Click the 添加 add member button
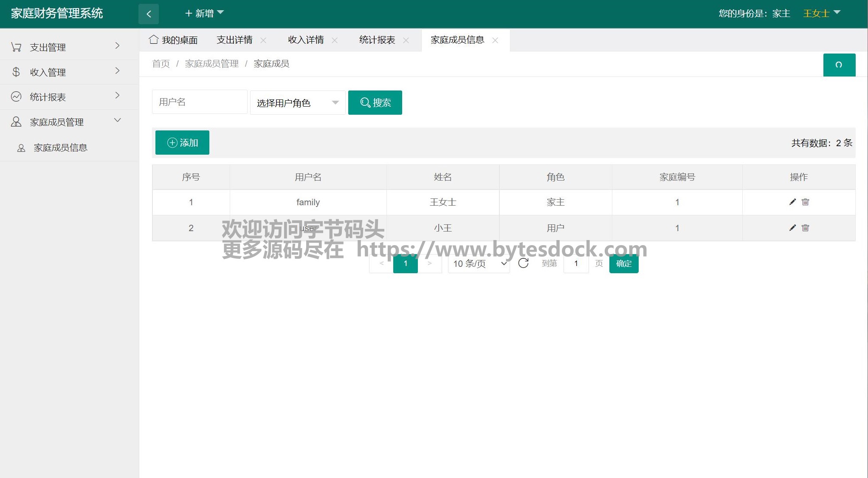The image size is (868, 478). tap(182, 143)
